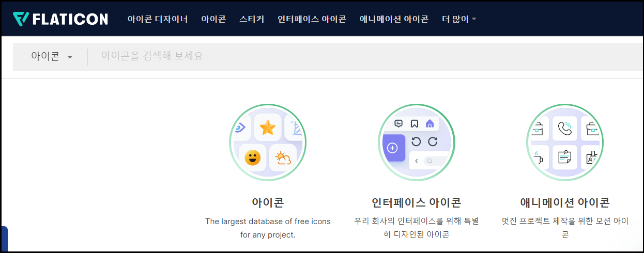The image size is (644, 253).
Task: Click the sun and cloud weather icon
Action: [283, 158]
